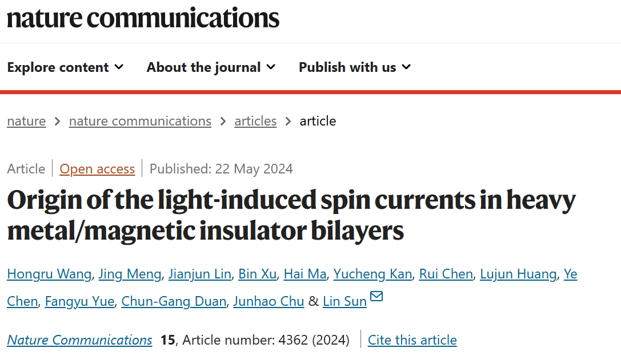Open author Chun-Gang Duan's details
Image resolution: width=621 pixels, height=364 pixels.
click(x=174, y=301)
